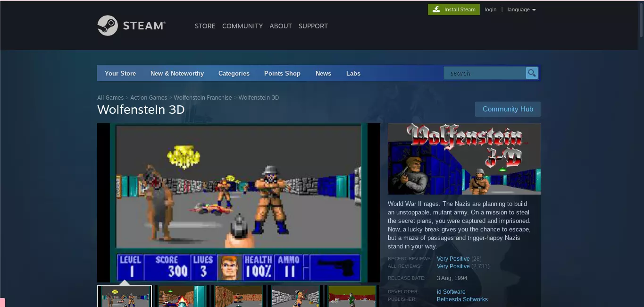Expand the Categories menu
The height and width of the screenshot is (307, 644).
click(x=234, y=73)
